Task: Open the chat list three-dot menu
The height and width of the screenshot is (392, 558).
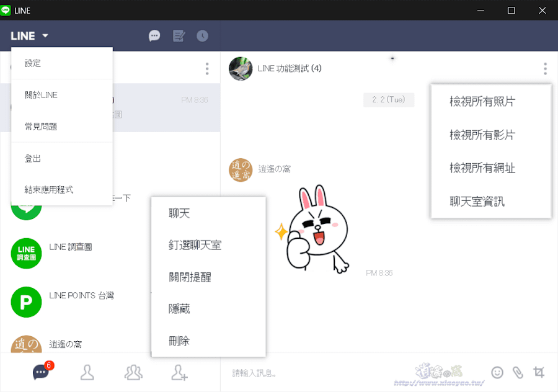Action: [206, 69]
